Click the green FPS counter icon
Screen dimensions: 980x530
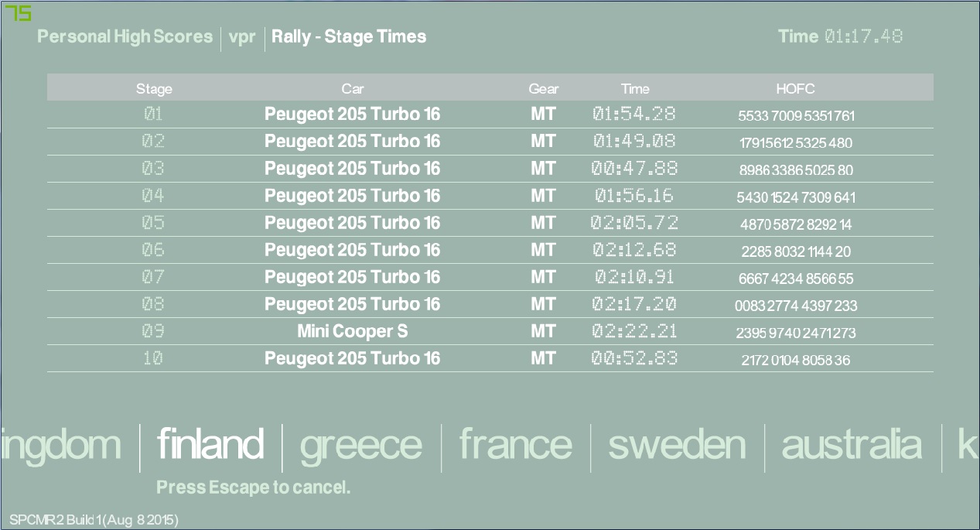[19, 13]
